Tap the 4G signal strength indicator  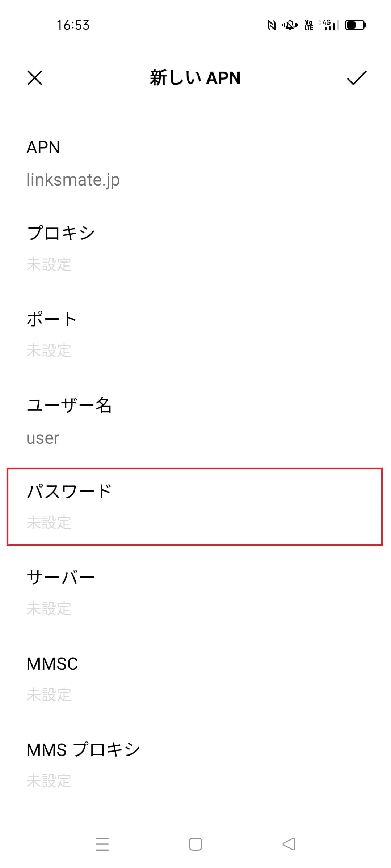point(327,25)
